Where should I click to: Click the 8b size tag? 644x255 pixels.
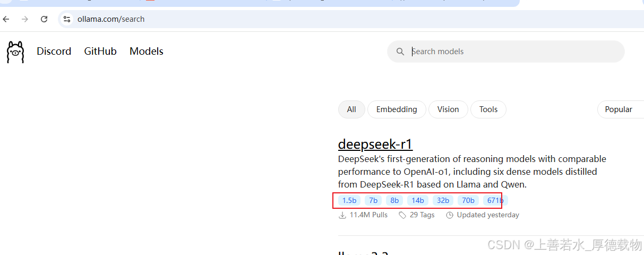[394, 200]
